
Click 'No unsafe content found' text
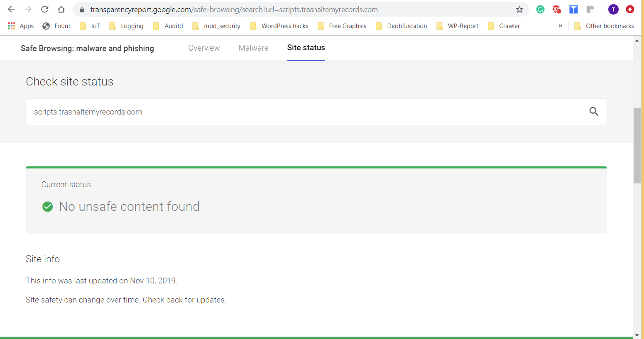(129, 206)
